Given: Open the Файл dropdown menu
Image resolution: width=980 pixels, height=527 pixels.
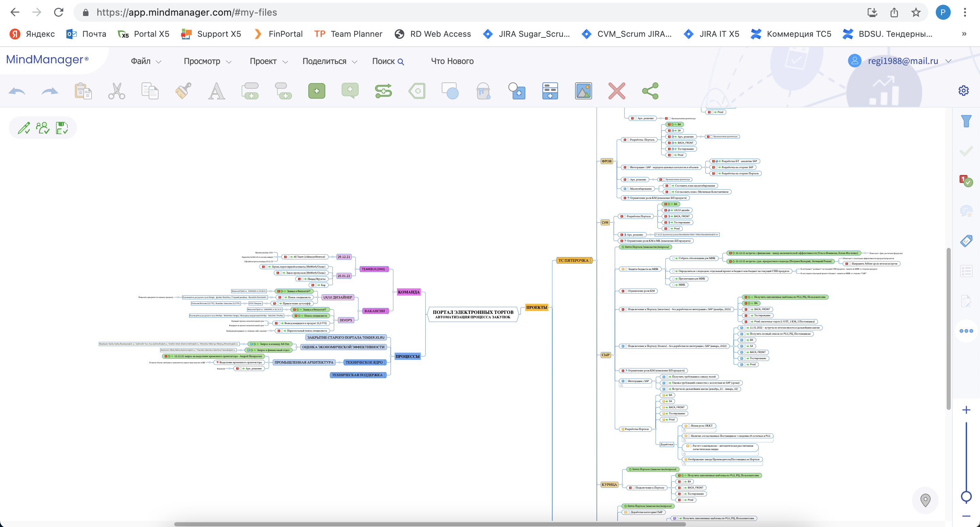Looking at the screenshot, I should (x=146, y=61).
